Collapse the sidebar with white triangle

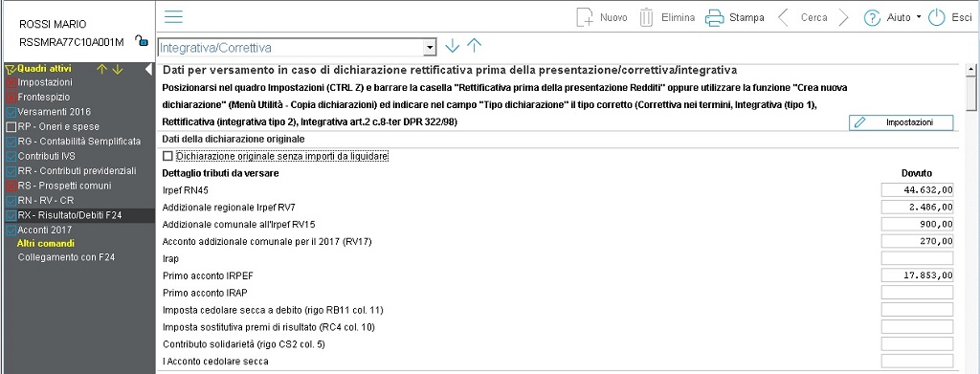tap(148, 69)
